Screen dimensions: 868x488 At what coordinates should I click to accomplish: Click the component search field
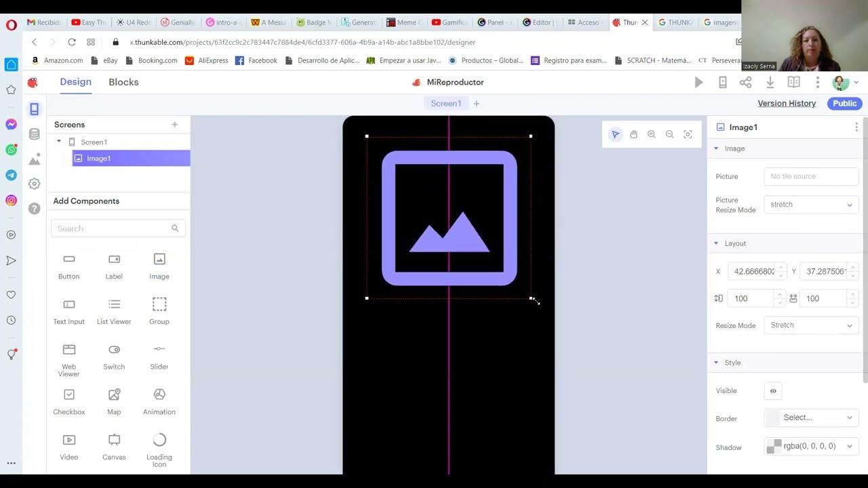click(x=117, y=228)
